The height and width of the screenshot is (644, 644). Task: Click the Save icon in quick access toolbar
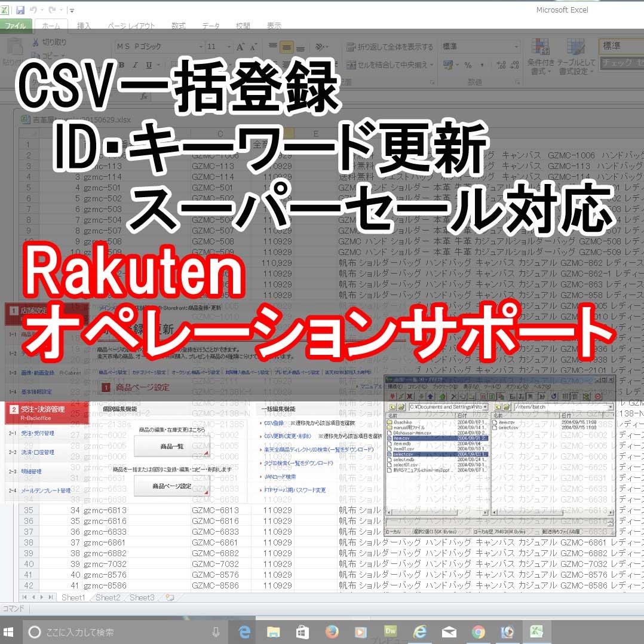pos(20,10)
